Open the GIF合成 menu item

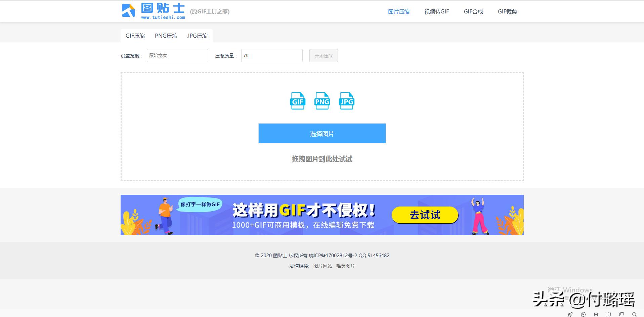pos(473,11)
